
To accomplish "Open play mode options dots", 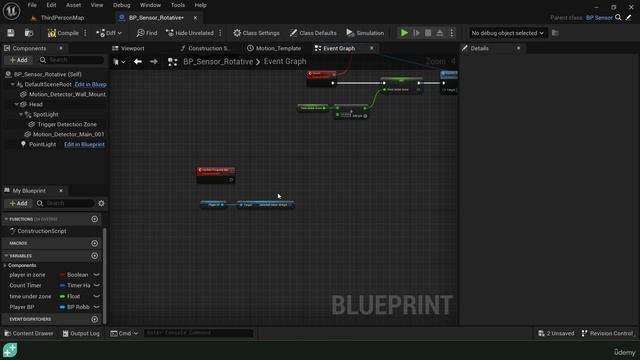I will pos(451,33).
